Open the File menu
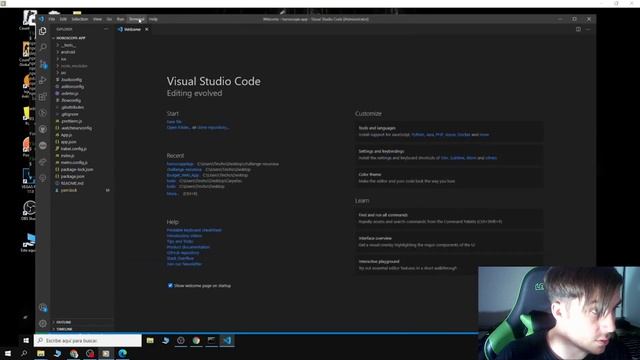This screenshot has width=640, height=360. 52,19
